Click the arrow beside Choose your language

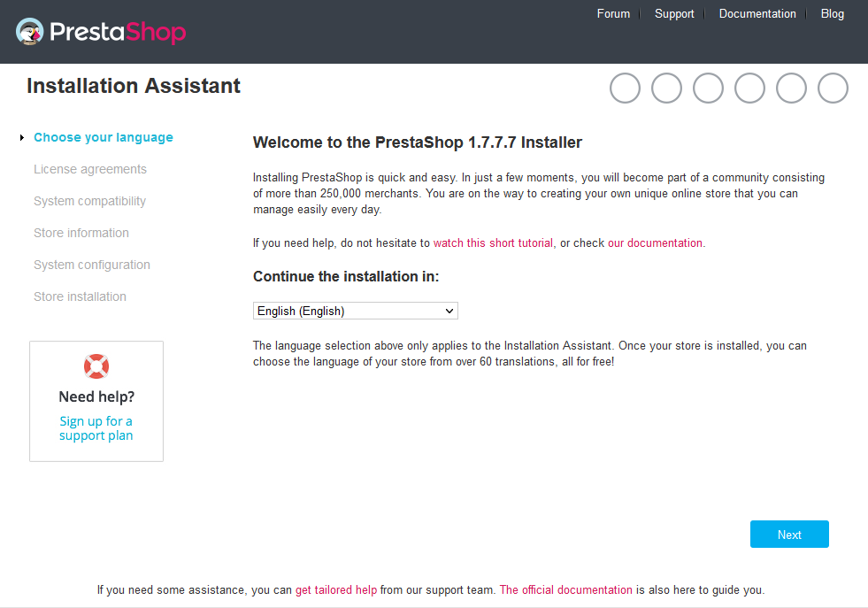click(22, 137)
